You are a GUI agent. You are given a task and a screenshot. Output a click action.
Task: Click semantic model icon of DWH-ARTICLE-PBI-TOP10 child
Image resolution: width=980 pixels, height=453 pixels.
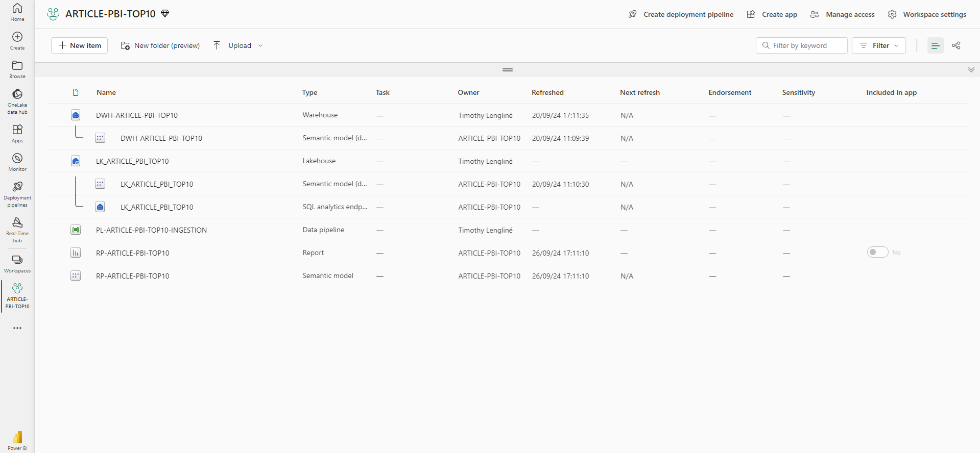100,138
